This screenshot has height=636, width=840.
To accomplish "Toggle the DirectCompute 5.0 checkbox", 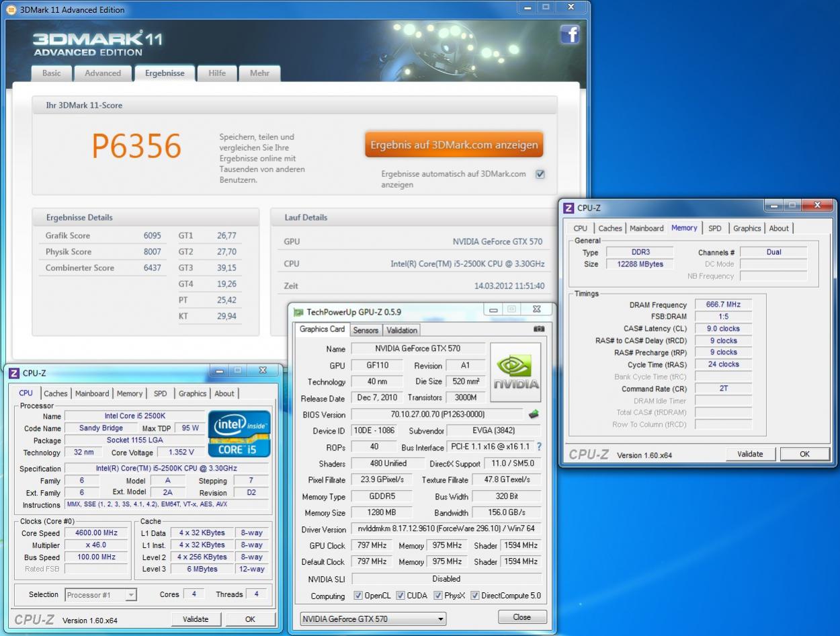I will [475, 596].
